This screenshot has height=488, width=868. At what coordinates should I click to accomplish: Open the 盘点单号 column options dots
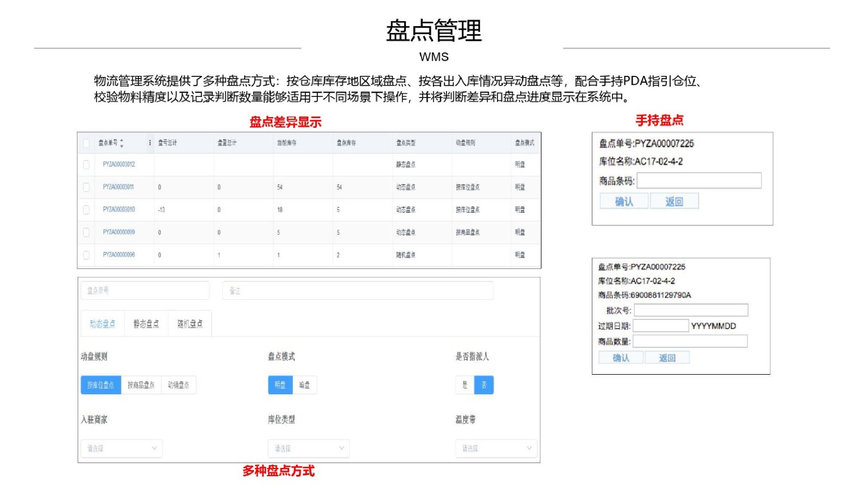[x=150, y=143]
